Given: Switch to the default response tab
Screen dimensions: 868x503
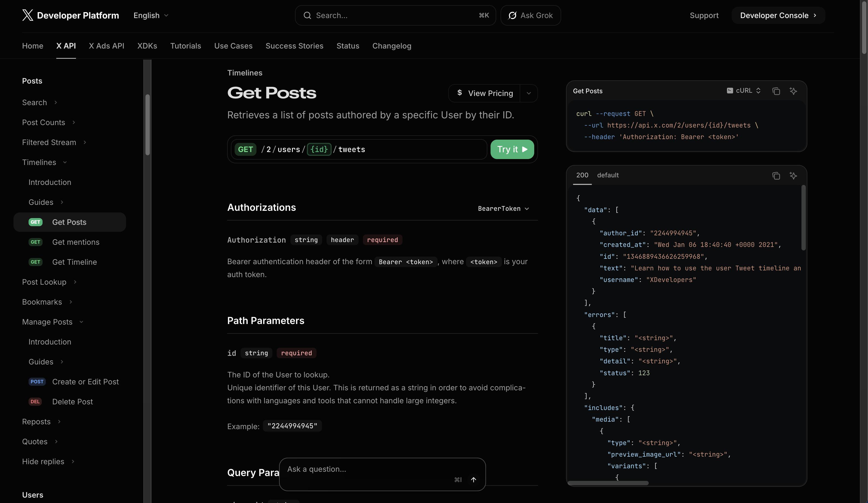Looking at the screenshot, I should (x=607, y=175).
